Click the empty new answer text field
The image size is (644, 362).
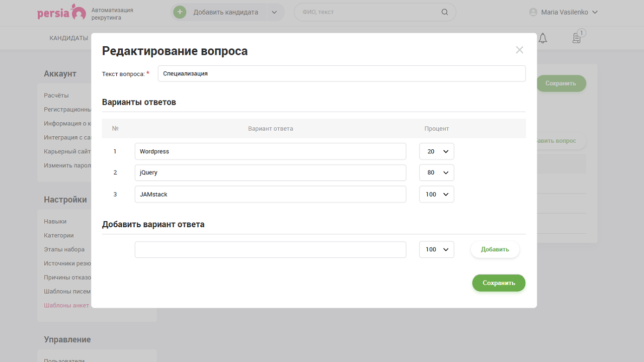coord(270,249)
